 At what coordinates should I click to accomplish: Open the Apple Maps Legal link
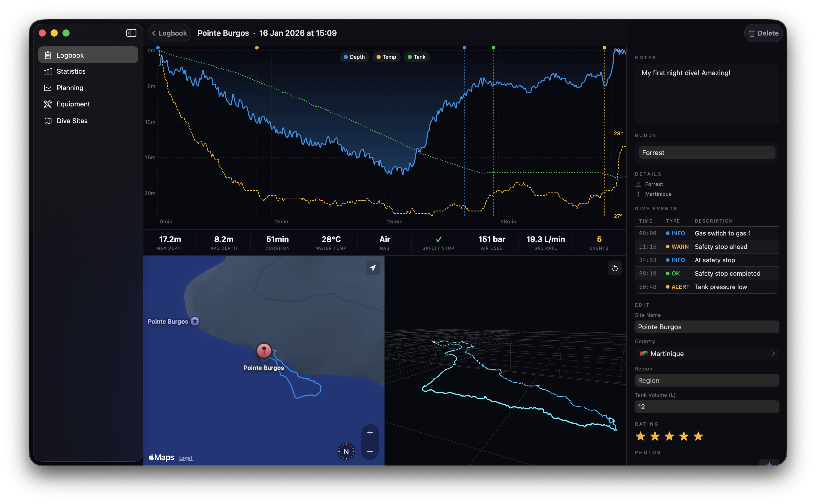[185, 458]
